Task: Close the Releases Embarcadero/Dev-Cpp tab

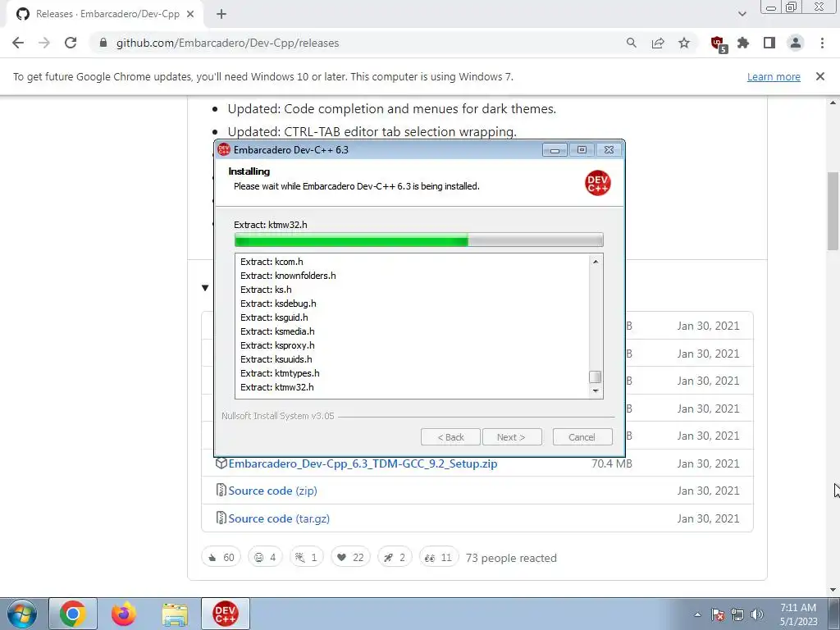Action: tap(190, 15)
